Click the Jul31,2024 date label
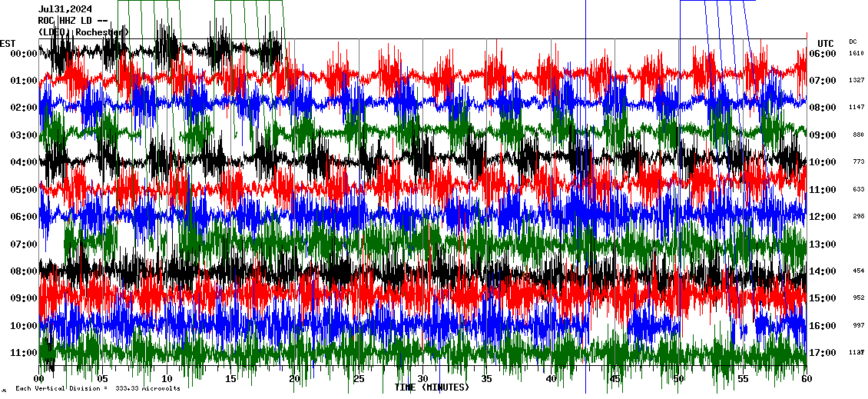Viewport: 868px width, 399px height. [x=65, y=9]
